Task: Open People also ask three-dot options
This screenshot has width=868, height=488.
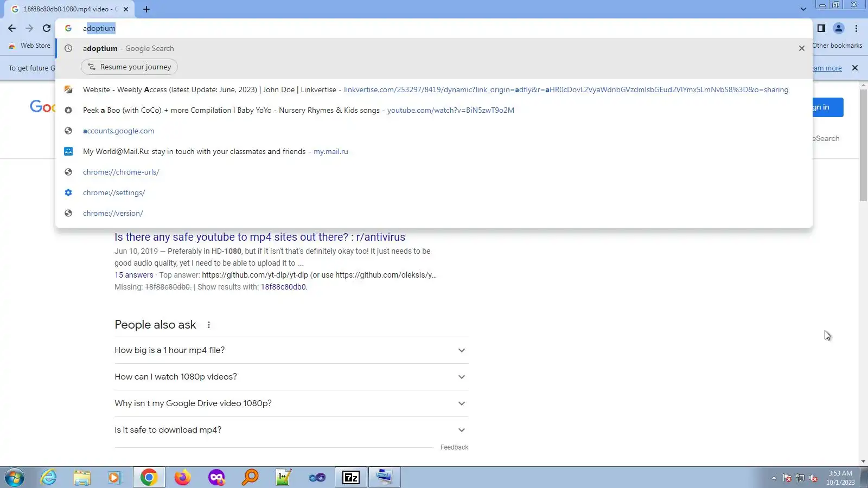Action: 209,325
